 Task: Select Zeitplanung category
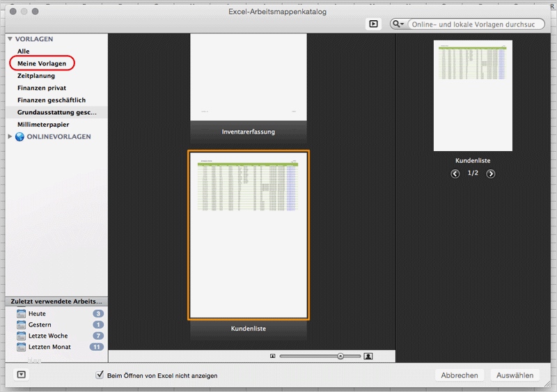click(x=36, y=76)
